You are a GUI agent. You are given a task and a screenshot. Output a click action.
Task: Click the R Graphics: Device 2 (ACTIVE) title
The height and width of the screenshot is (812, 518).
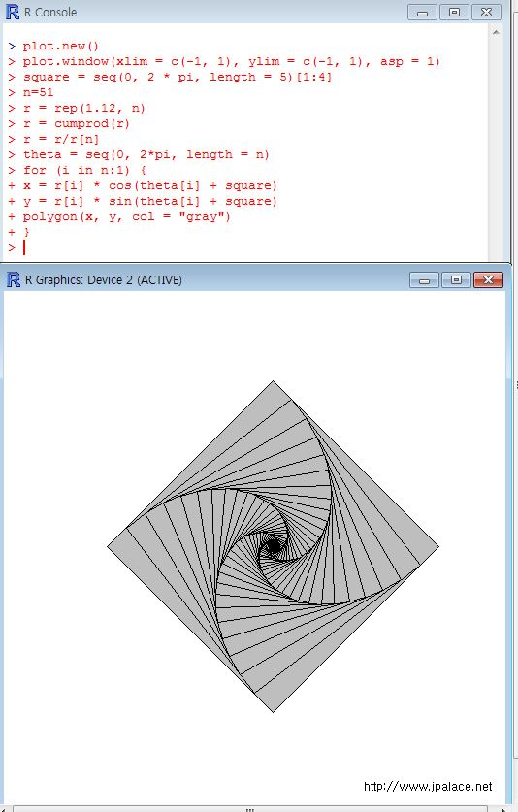104,280
